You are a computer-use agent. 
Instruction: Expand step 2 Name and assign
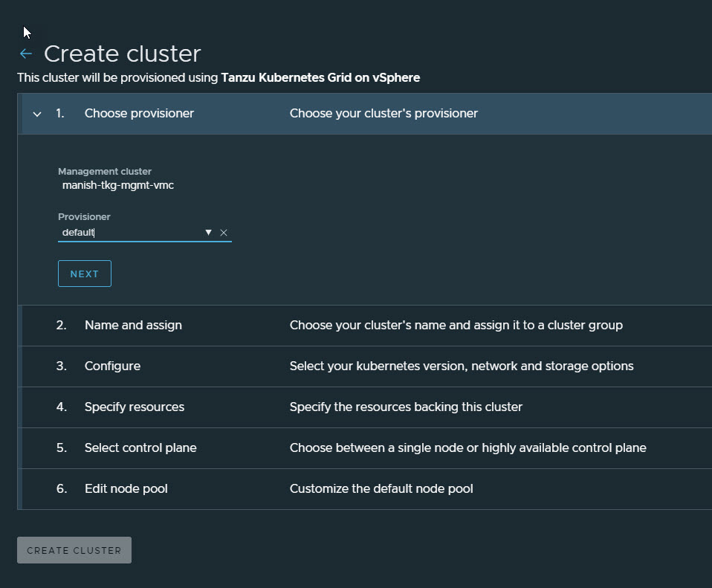click(x=133, y=325)
